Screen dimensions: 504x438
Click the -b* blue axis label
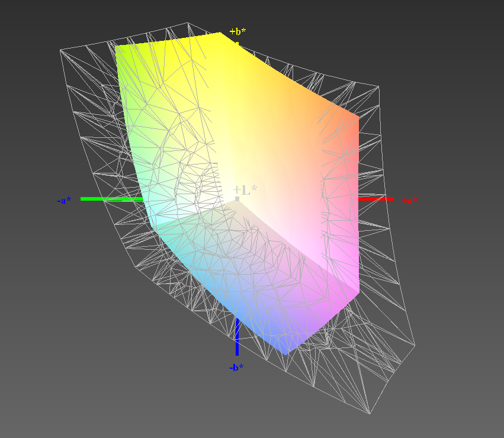[236, 368]
